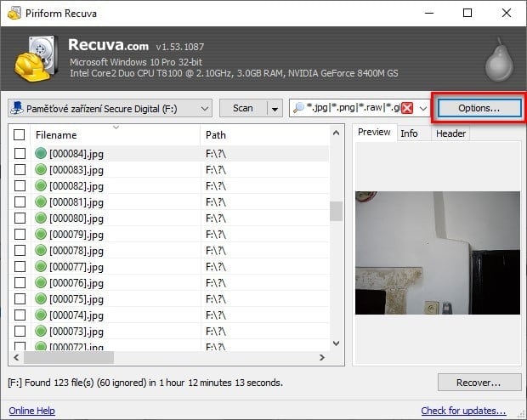
Task: Click the Piriform pear logo
Action: [x=499, y=60]
